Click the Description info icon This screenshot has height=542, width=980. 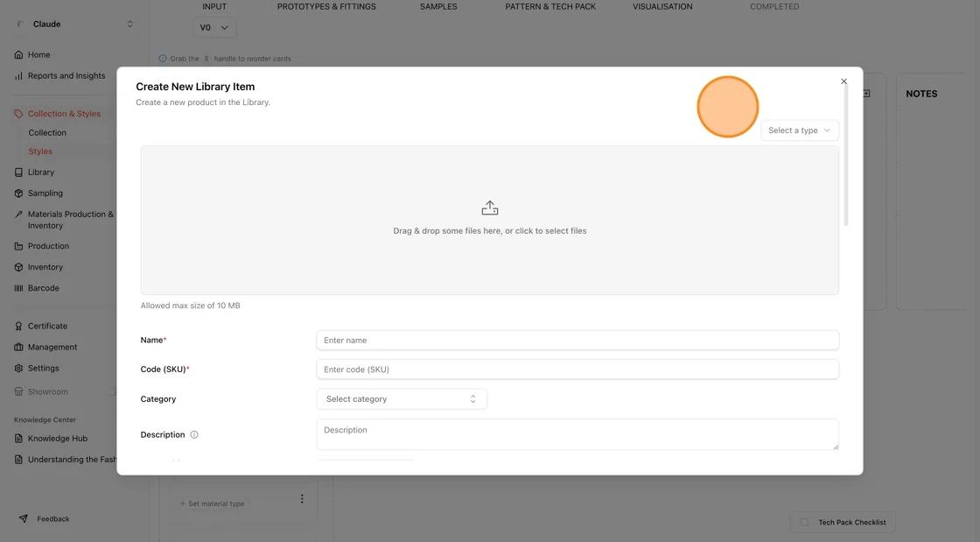point(194,434)
